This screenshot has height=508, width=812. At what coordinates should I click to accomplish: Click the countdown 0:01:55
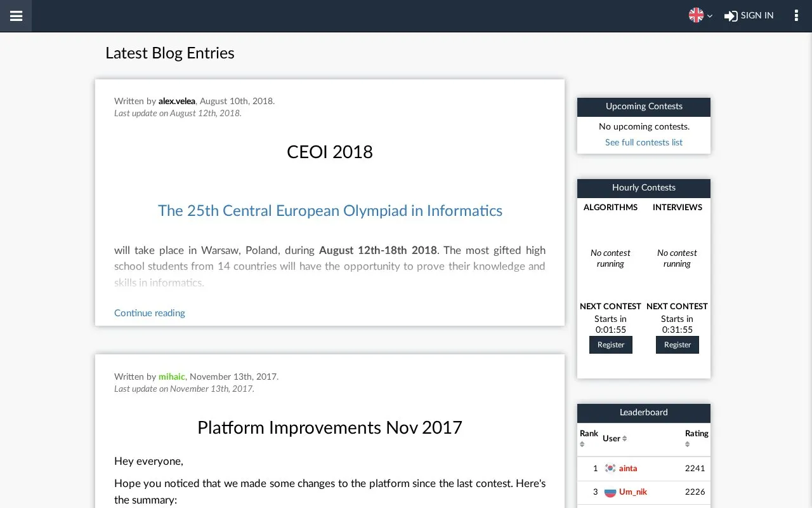tap(611, 330)
